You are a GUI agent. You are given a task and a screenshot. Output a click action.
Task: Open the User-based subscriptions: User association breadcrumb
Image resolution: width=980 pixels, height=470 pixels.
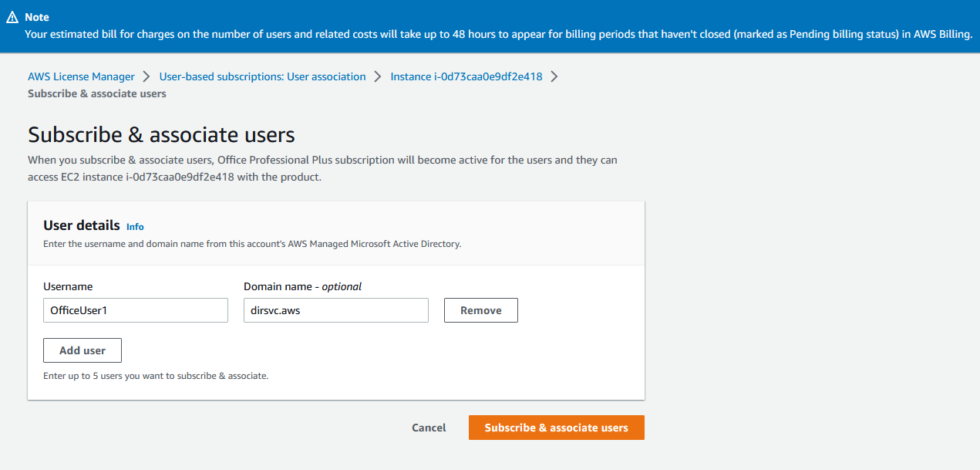(x=262, y=76)
